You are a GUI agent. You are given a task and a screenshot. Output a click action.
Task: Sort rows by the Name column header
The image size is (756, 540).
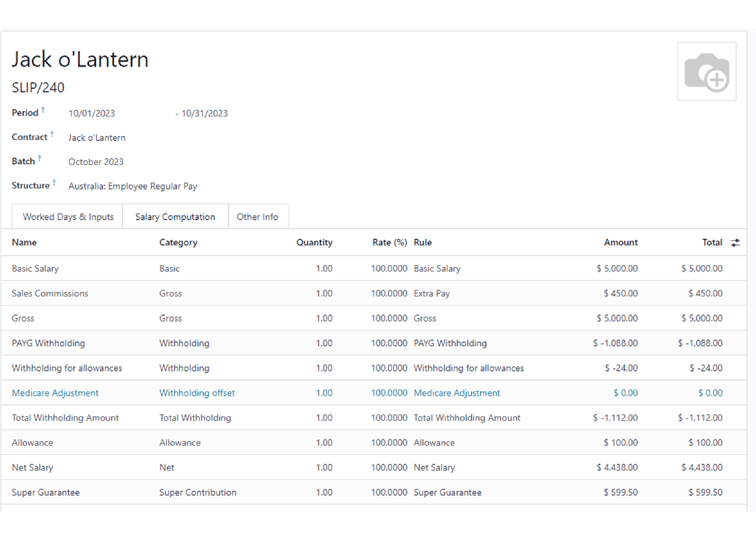pyautogui.click(x=24, y=242)
